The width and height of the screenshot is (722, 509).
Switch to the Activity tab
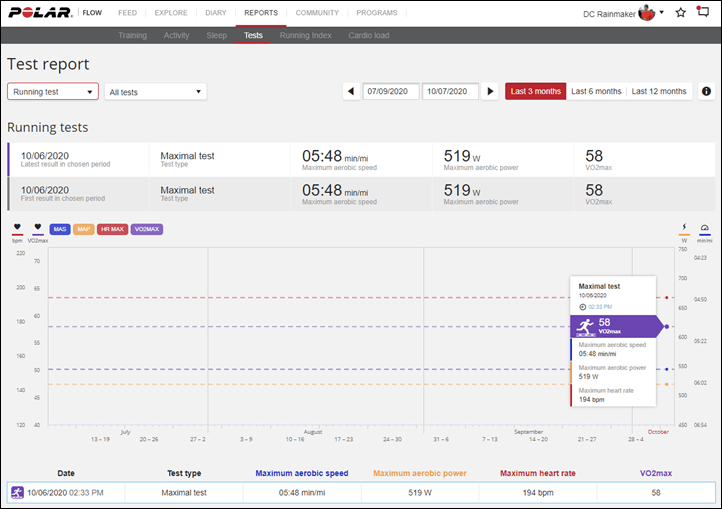tap(176, 35)
